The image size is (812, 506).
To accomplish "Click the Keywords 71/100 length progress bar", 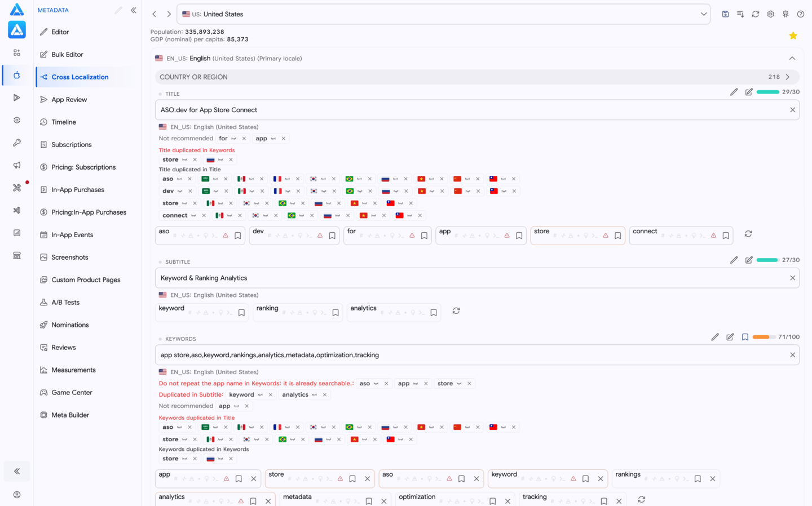I will click(764, 337).
